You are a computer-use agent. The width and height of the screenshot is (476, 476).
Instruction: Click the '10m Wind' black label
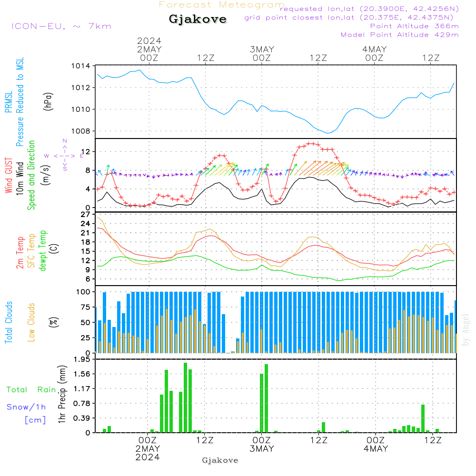20,178
